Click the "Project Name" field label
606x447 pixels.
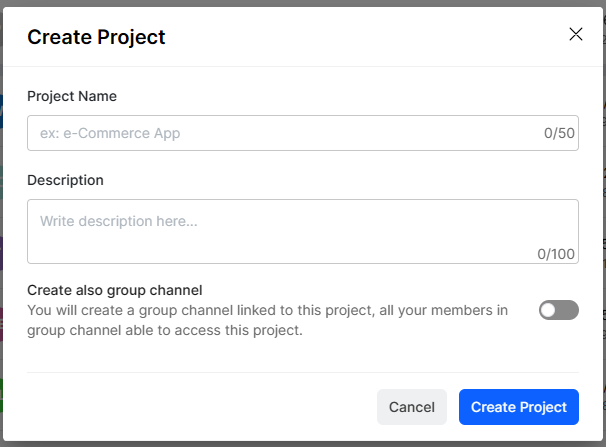[x=72, y=96]
